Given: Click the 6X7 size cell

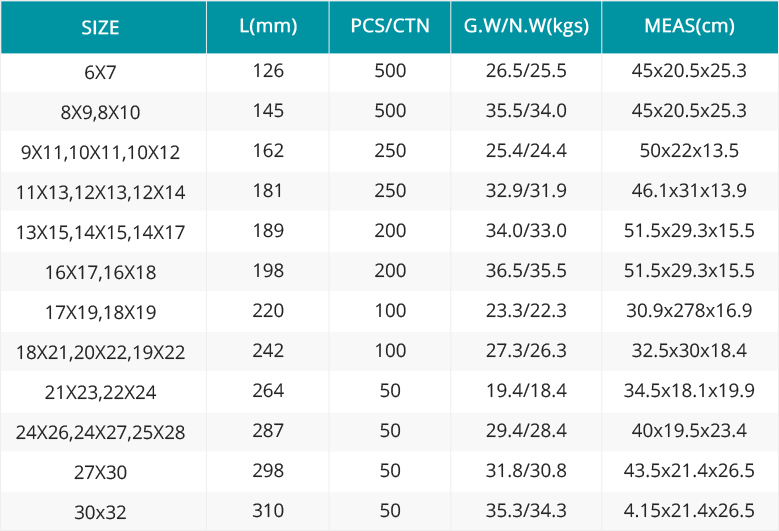Looking at the screenshot, I should 100,73.
